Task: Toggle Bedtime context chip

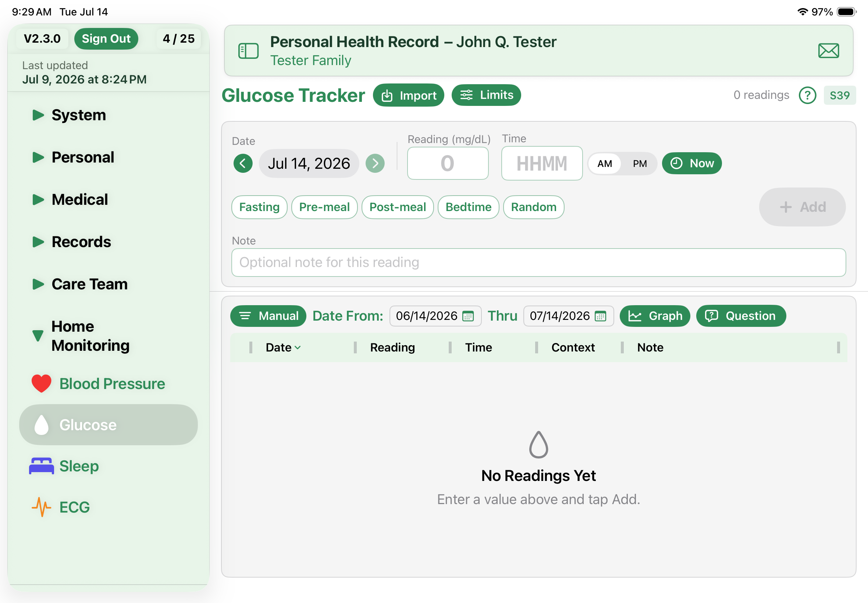Action: (x=468, y=207)
